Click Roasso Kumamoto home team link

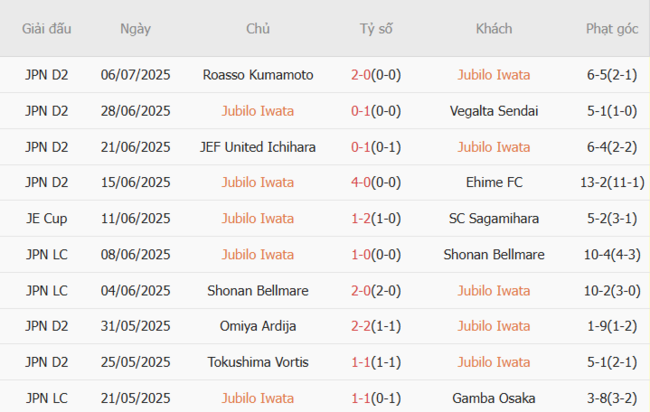257,75
